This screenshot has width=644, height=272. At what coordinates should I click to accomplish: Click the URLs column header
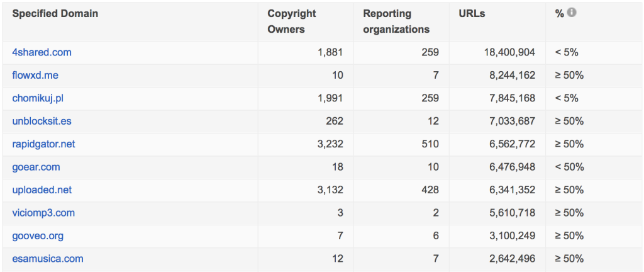472,14
